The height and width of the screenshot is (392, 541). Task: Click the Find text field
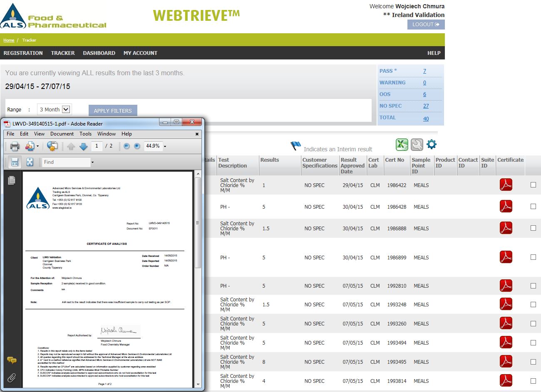click(66, 162)
